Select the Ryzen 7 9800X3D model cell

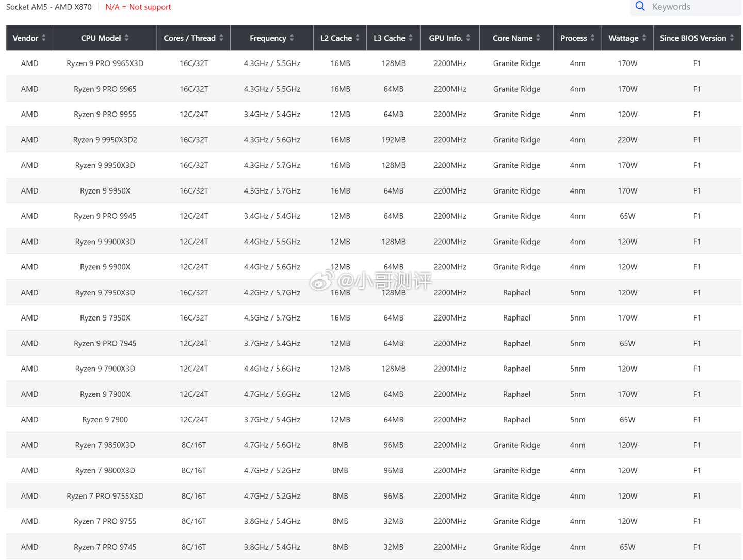click(105, 471)
